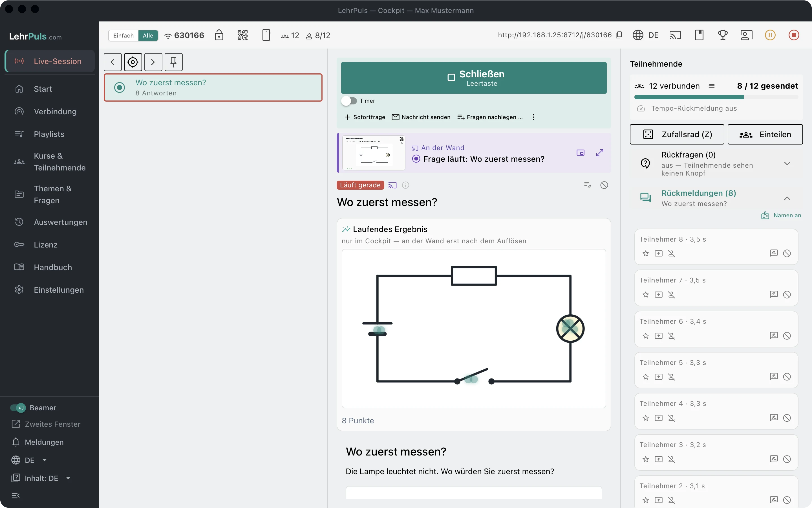The width and height of the screenshot is (812, 508).
Task: Click the wall preview thumbnail
Action: tap(374, 153)
